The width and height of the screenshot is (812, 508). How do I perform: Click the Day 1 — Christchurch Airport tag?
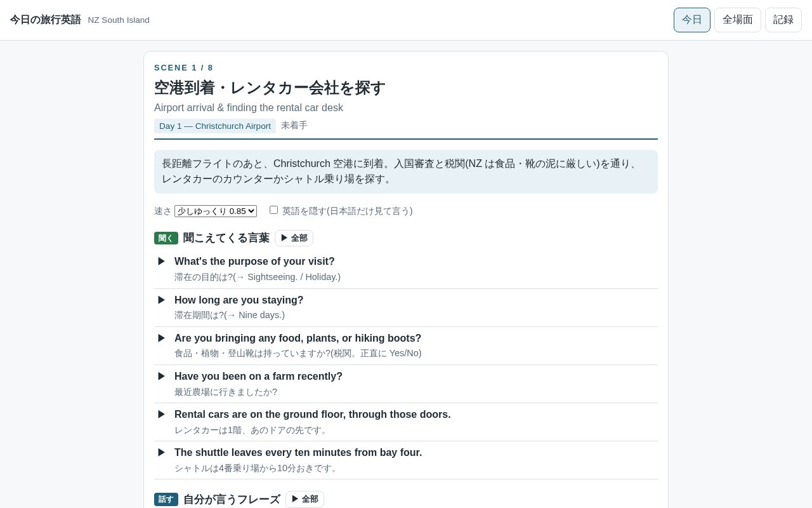pos(215,126)
